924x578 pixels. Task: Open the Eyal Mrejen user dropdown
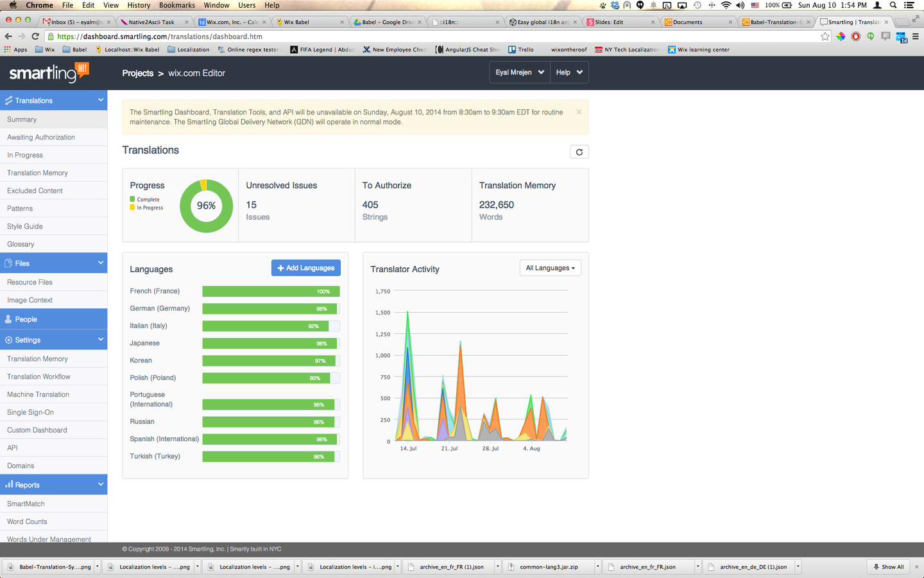520,73
